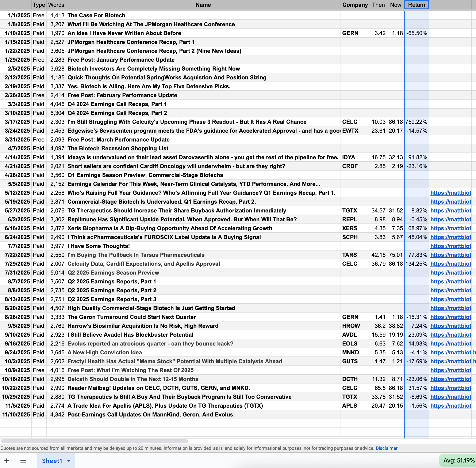The image size is (476, 468).
Task: Click the Words column header
Action: [x=56, y=5]
